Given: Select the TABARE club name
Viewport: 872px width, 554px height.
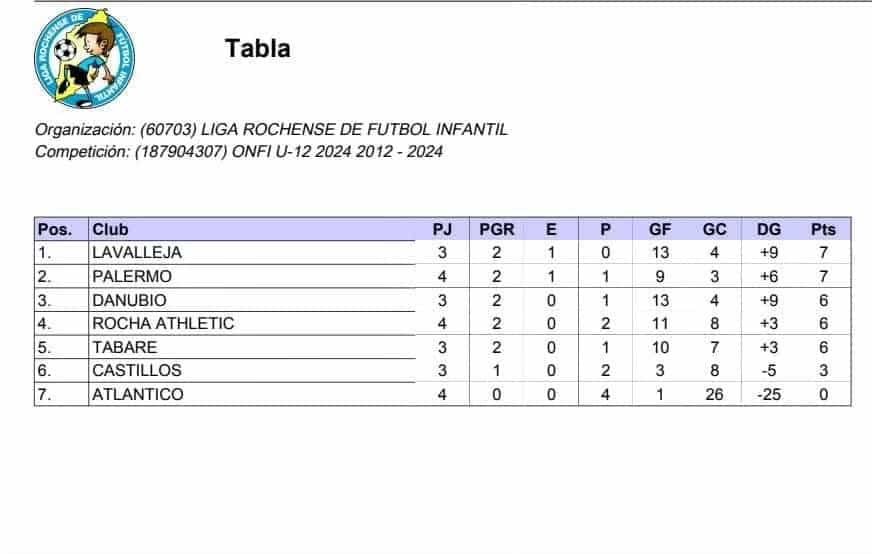Looking at the screenshot, I should tap(125, 347).
